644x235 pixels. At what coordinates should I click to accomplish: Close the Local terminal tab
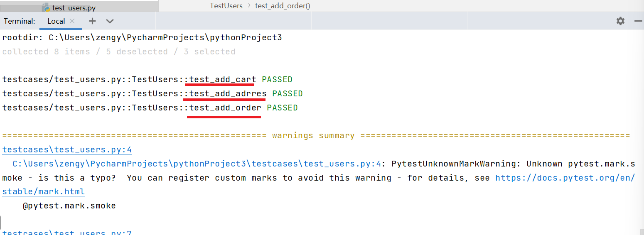coord(72,21)
